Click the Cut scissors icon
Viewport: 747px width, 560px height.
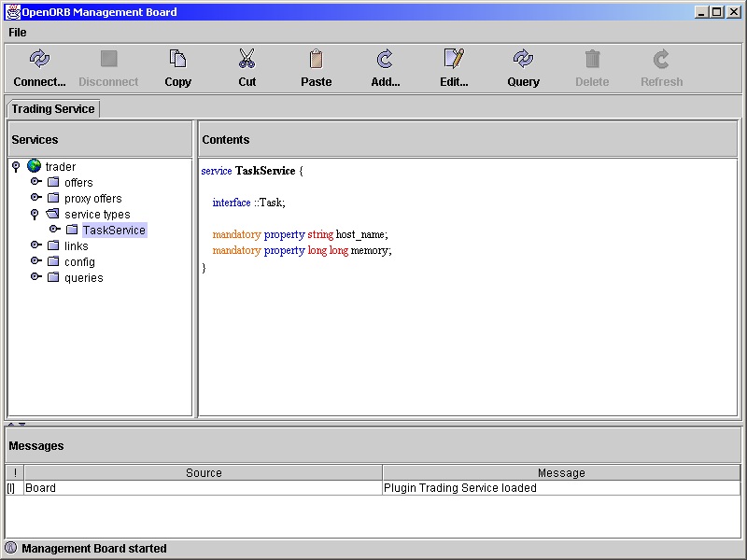(x=247, y=59)
